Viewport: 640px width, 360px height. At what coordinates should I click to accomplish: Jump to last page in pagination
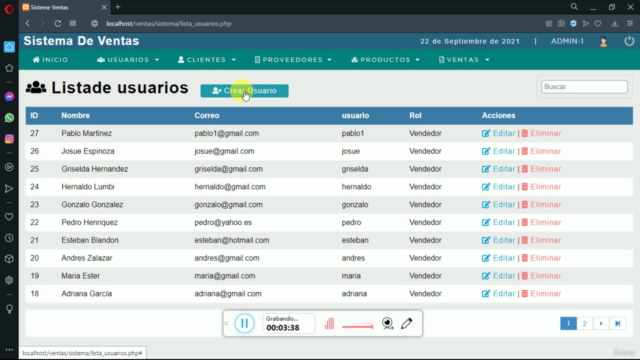618,323
